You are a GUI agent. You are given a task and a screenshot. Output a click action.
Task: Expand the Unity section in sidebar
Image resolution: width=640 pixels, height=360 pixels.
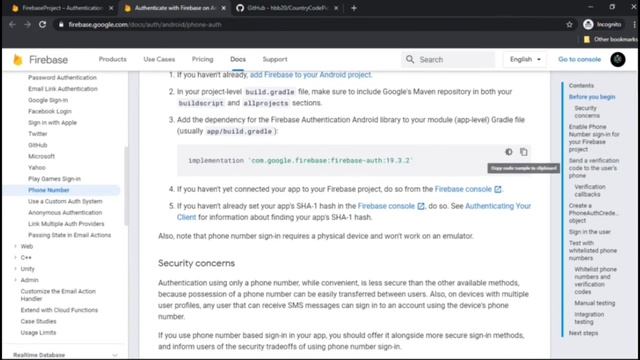(16, 269)
